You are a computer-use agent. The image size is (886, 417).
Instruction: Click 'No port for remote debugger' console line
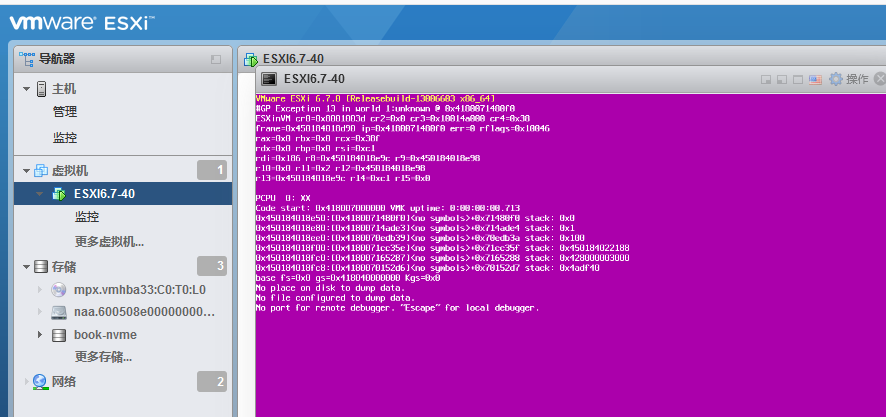[398, 308]
